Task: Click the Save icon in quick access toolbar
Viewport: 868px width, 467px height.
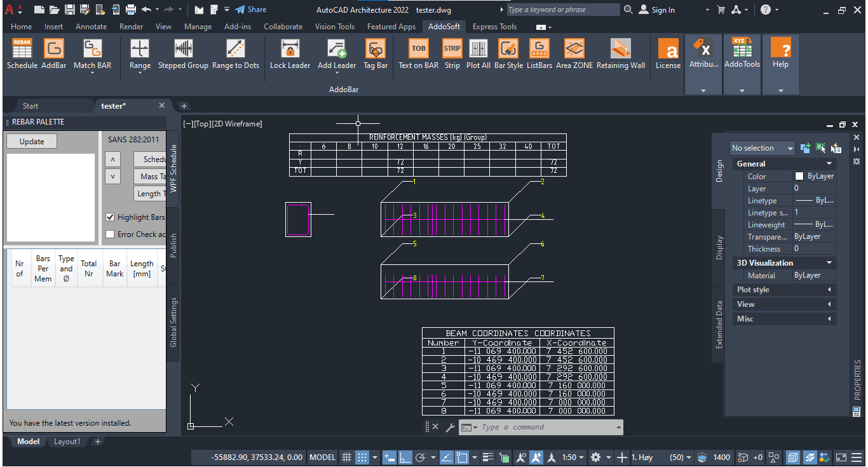Action: (x=70, y=10)
